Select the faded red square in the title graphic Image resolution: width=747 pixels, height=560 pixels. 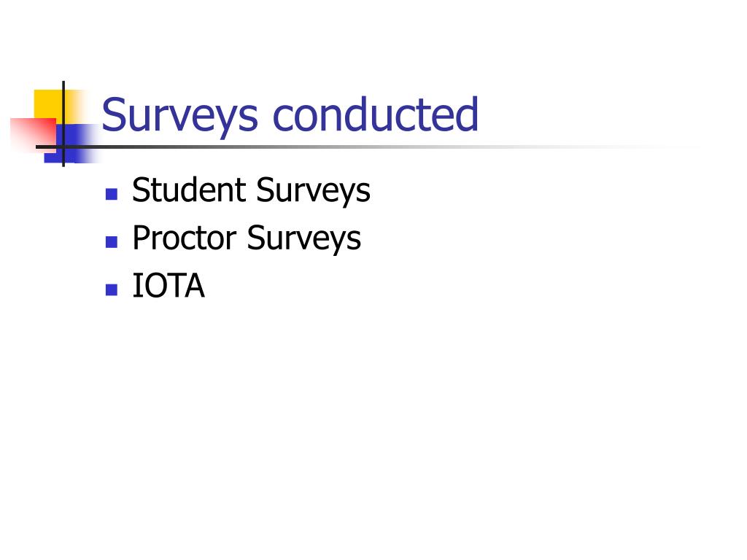(32, 136)
